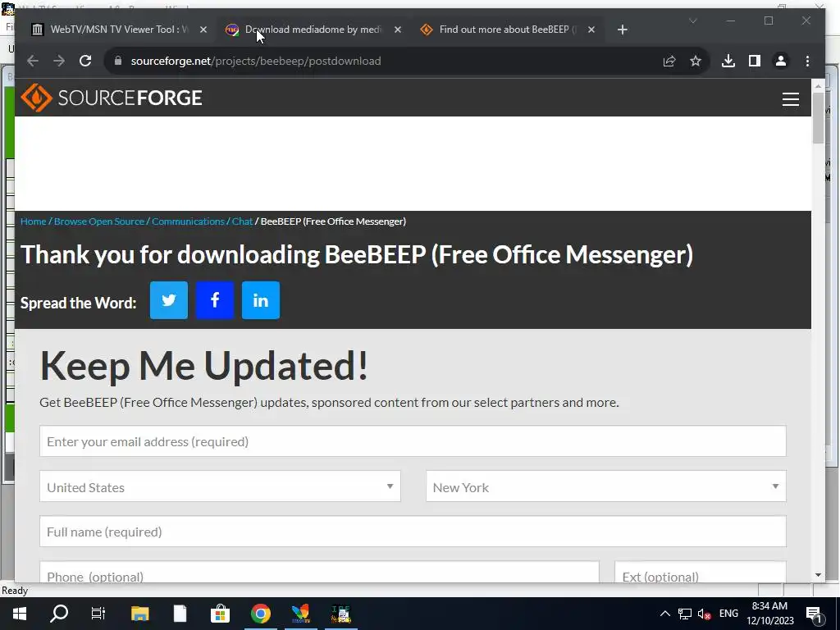Click the muted volume tray icon
The width and height of the screenshot is (840, 630).
704,614
